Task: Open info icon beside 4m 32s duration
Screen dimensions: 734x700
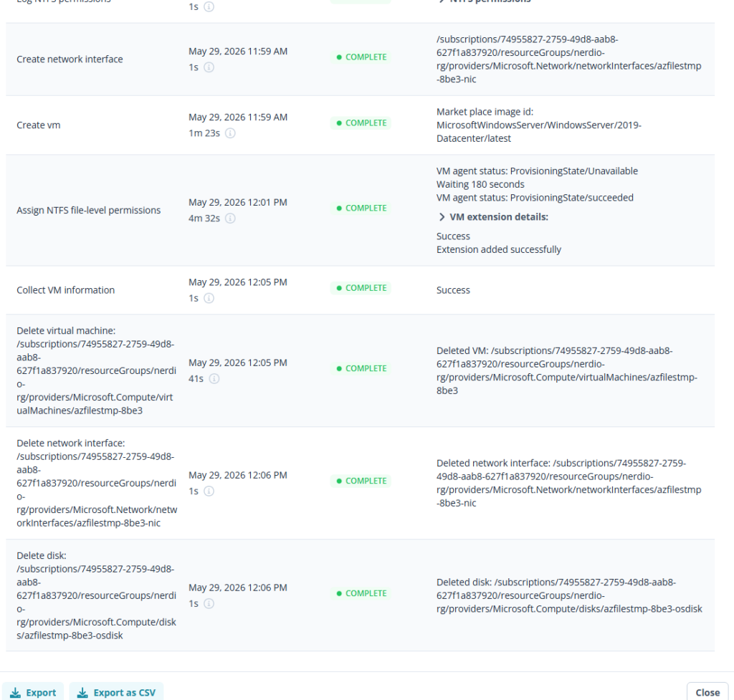Action: point(230,219)
